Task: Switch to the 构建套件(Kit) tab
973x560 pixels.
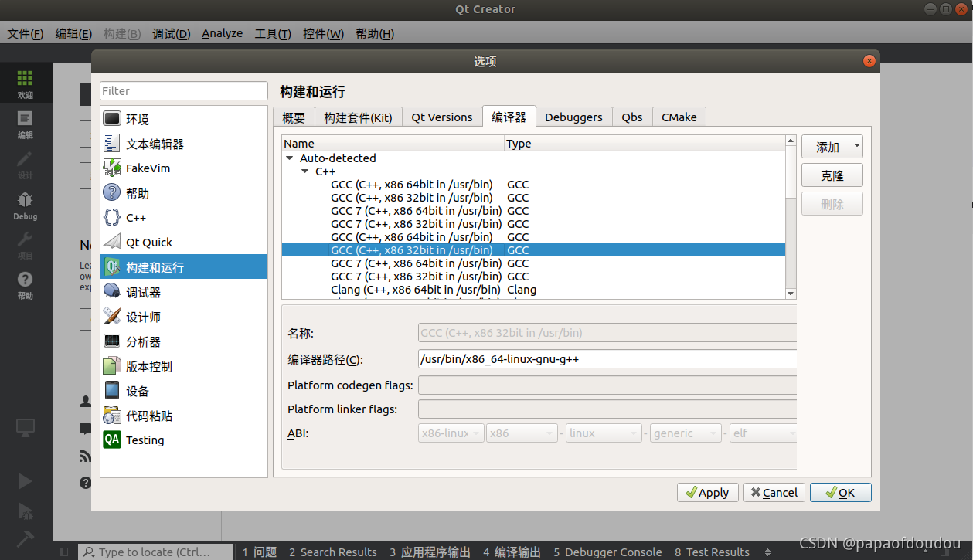Action: point(359,117)
